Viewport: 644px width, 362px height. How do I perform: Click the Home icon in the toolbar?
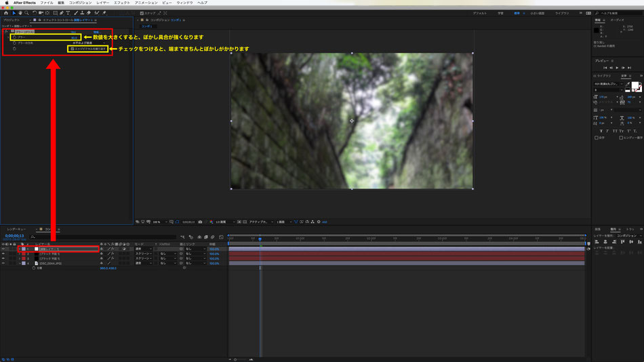click(x=5, y=13)
